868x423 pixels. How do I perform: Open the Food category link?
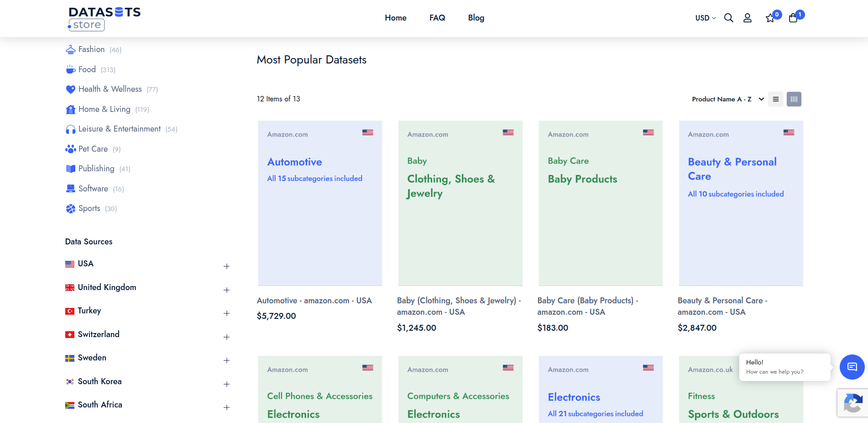(87, 69)
